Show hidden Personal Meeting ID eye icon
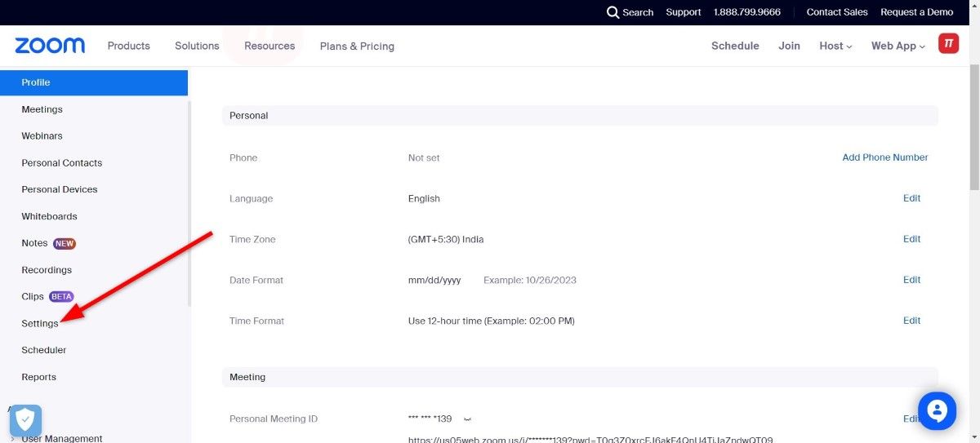Image resolution: width=980 pixels, height=443 pixels. coord(468,419)
